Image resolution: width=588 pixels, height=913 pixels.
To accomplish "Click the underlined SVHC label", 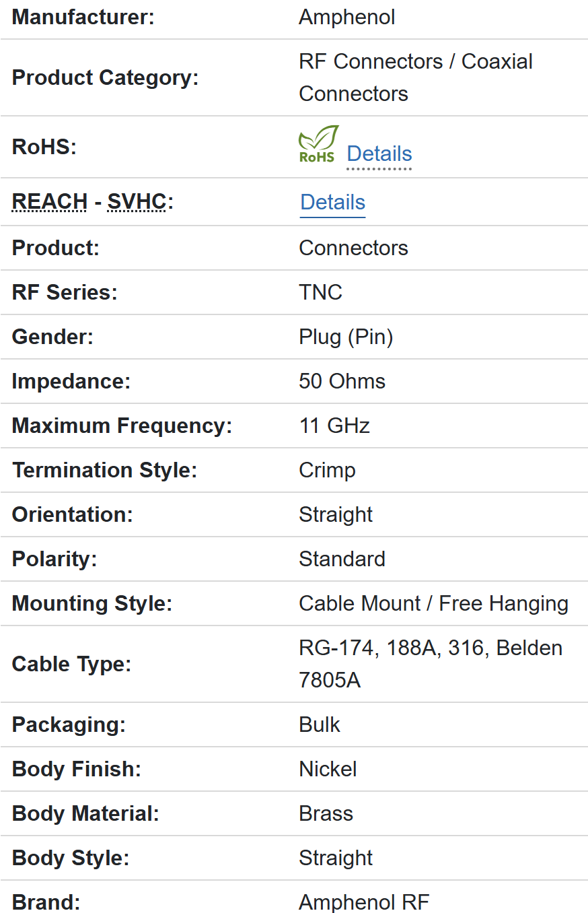I will (x=137, y=202).
